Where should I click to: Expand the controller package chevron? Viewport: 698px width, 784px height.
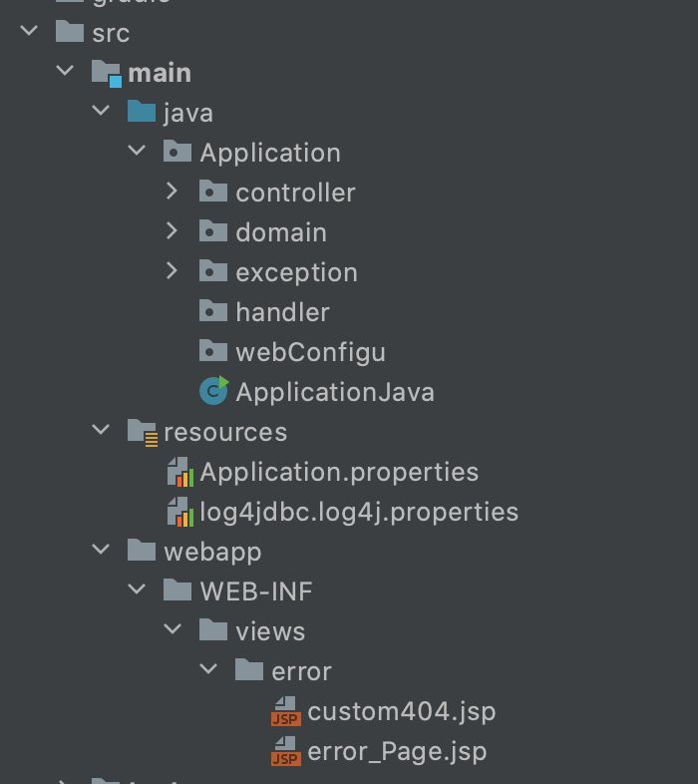coord(172,191)
